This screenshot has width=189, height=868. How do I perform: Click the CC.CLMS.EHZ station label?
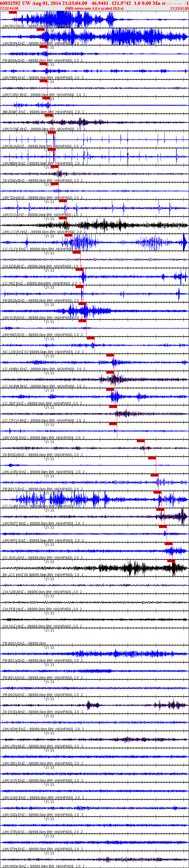pyautogui.click(x=44, y=507)
